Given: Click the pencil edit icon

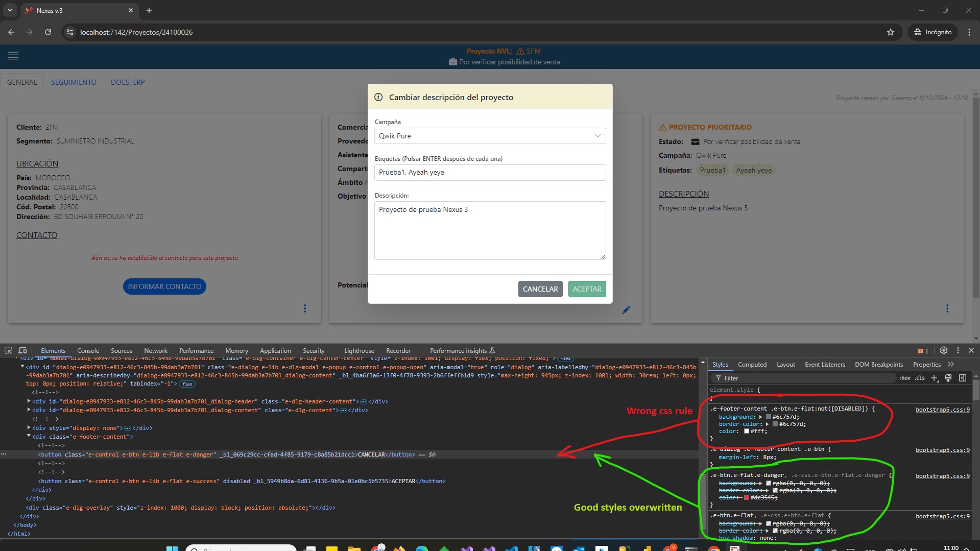Looking at the screenshot, I should pos(626,310).
